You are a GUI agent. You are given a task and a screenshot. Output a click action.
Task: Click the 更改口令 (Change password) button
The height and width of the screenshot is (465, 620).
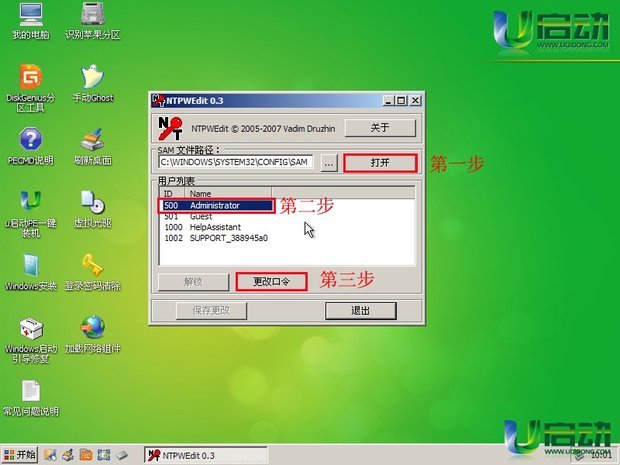[271, 282]
